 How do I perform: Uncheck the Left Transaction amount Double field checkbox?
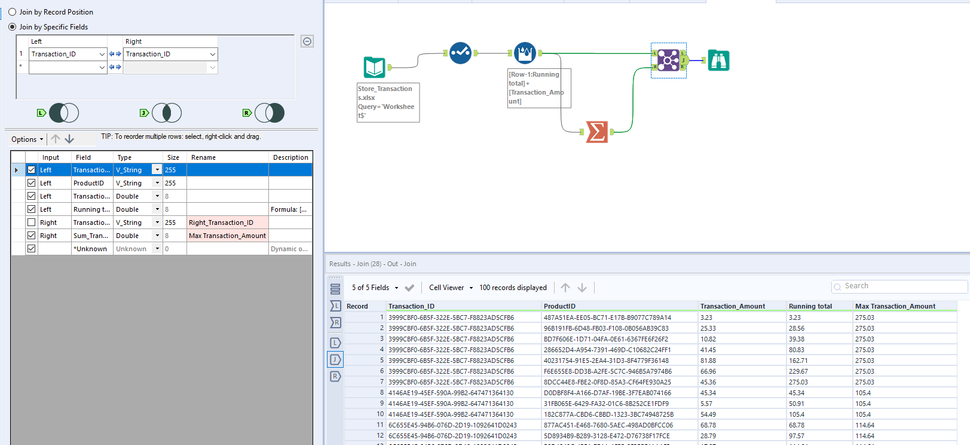tap(32, 196)
